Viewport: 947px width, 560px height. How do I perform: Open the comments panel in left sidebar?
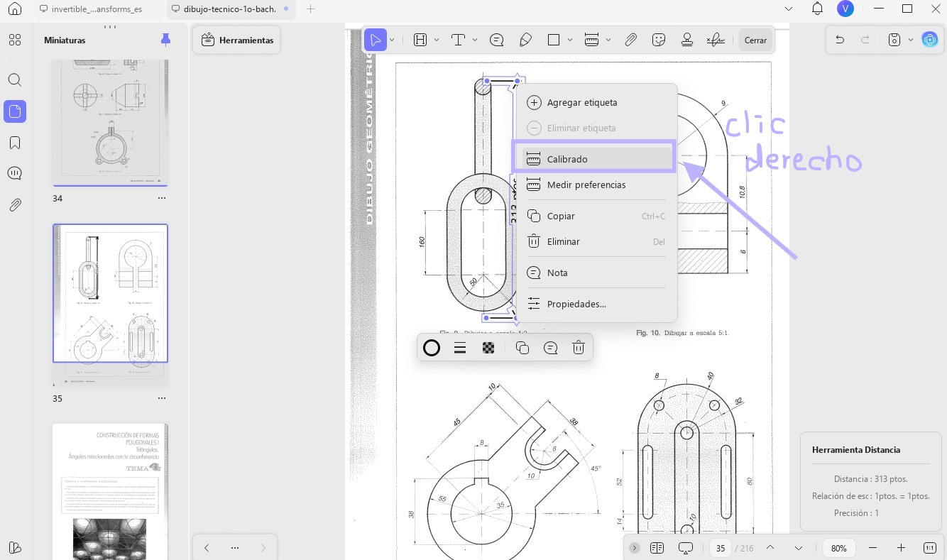(x=15, y=174)
